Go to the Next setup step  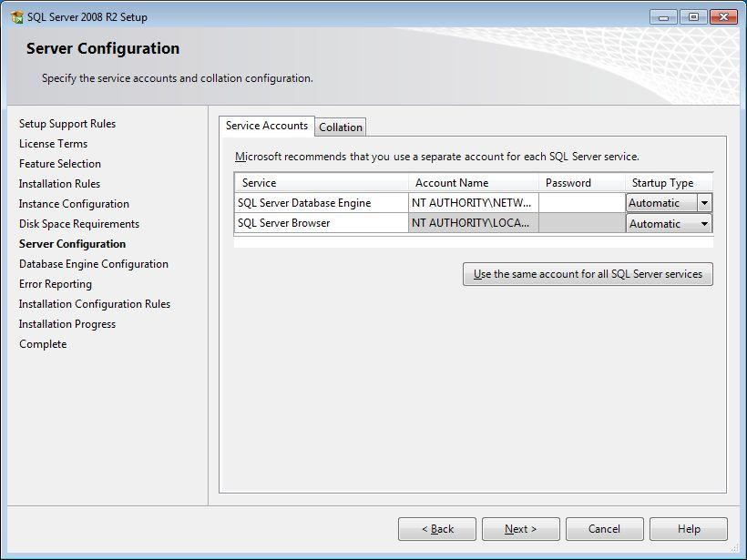click(x=521, y=529)
